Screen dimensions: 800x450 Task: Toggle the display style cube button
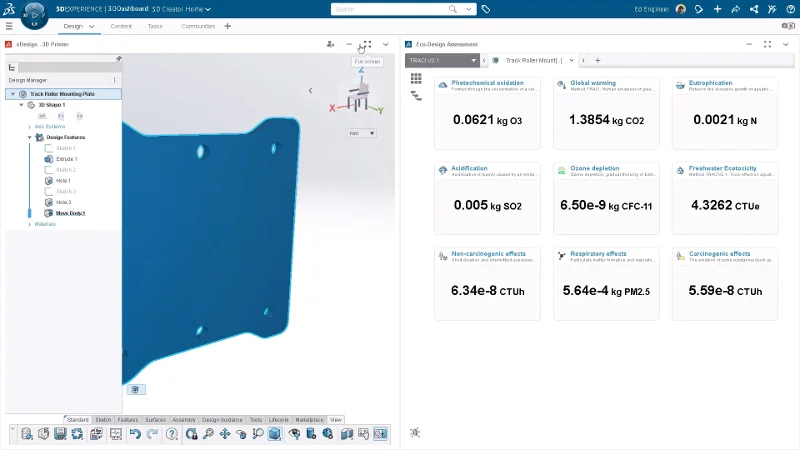[274, 434]
